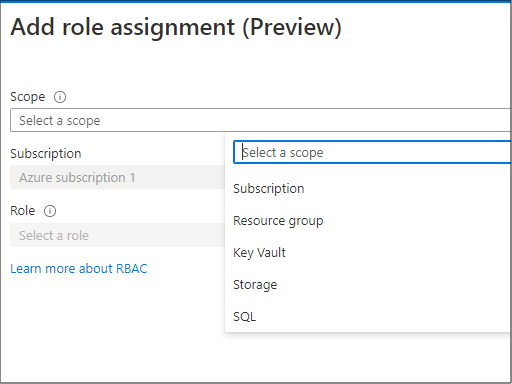Click the Scope field label
Screen dimensions: 512x384
[28, 97]
